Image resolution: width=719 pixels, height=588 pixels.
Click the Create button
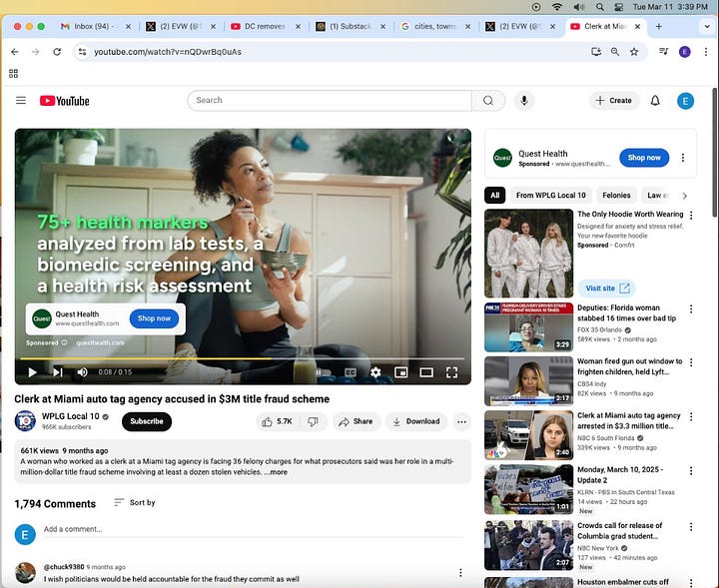(613, 101)
